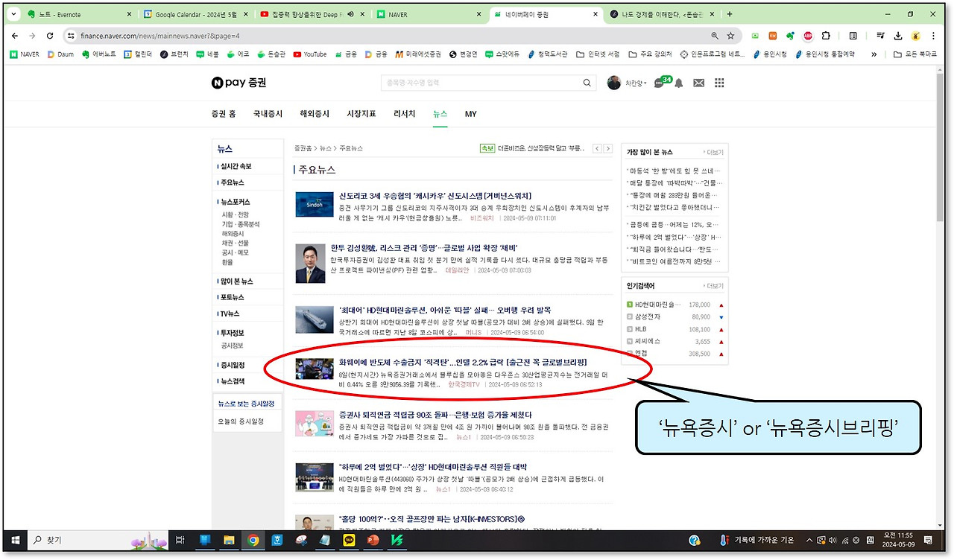Open Chrome from the taskbar
Image resolution: width=954 pixels, height=560 pixels.
coord(253,540)
